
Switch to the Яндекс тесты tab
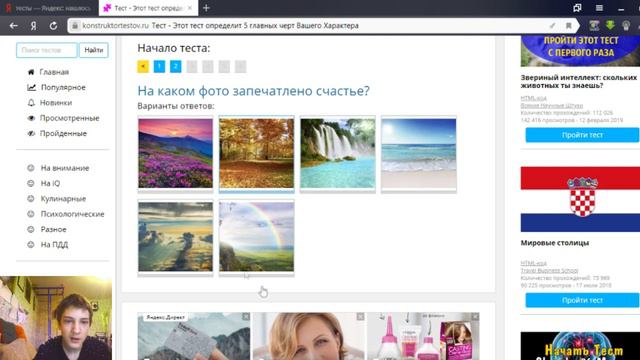(49, 8)
